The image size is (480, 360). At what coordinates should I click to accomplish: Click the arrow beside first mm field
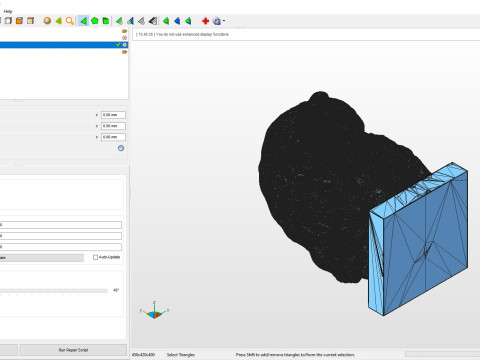pos(97,115)
